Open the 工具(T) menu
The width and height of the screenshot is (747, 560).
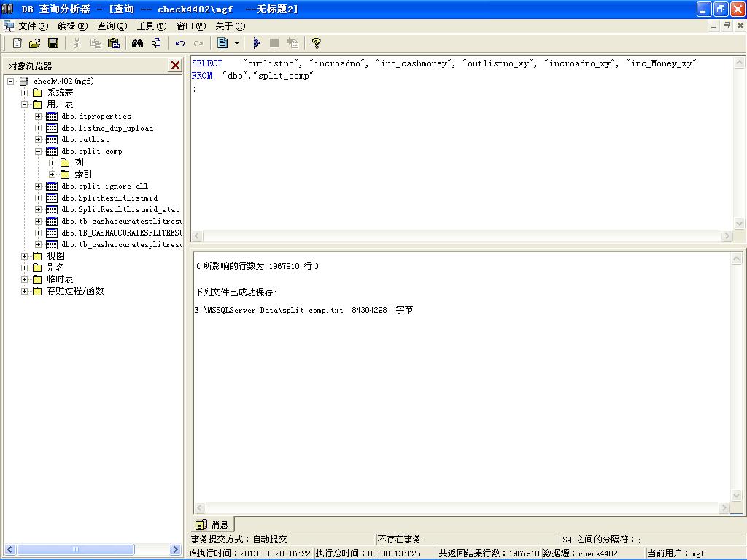click(152, 26)
